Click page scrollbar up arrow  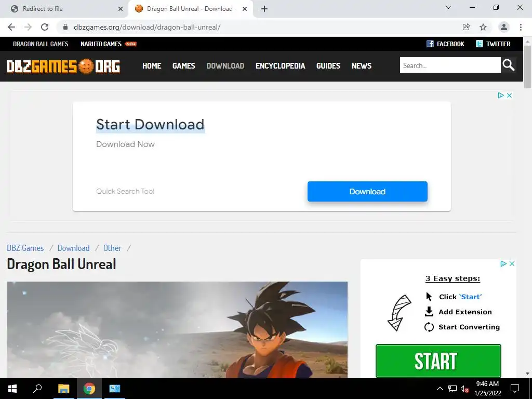pos(527,41)
